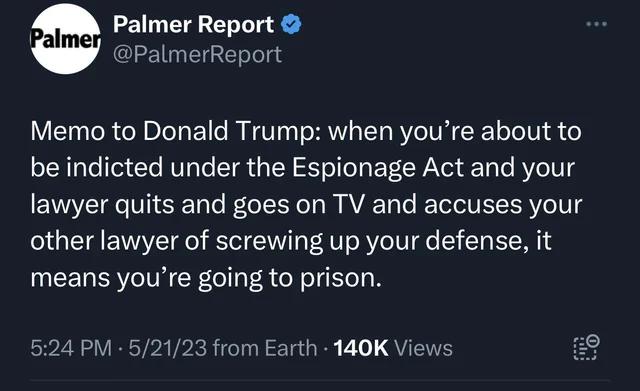This screenshot has height=391, width=640.
Task: Click the word 'indicted' in the tweet
Action: tap(114, 167)
